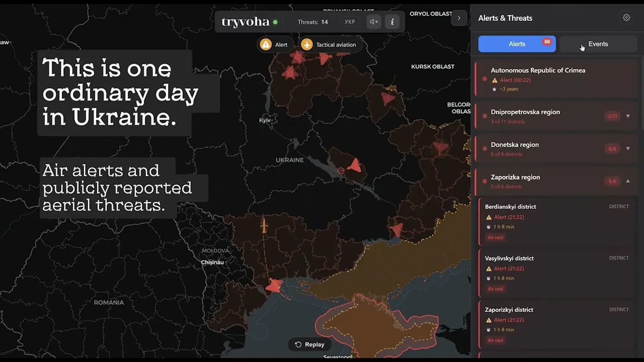The width and height of the screenshot is (644, 362).
Task: Open the Vasylivskyi district alert card
Action: pos(557,273)
